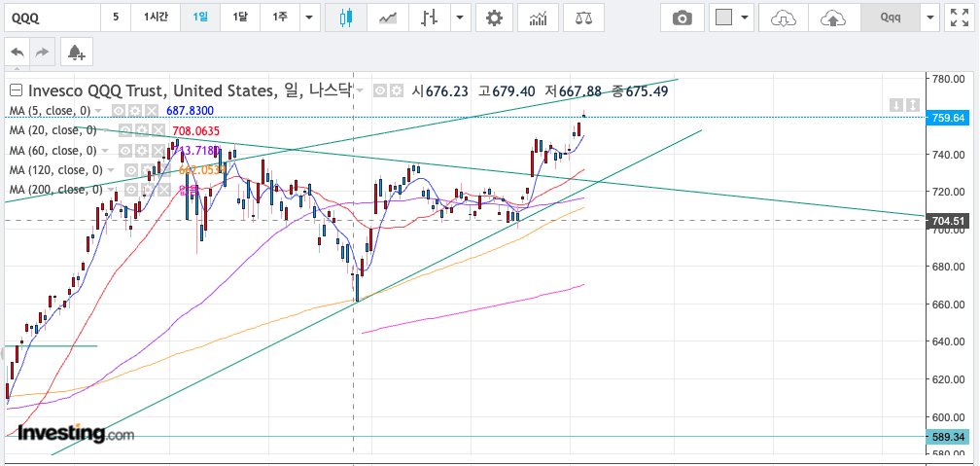Click the save chart cloud upload icon
The image size is (980, 466).
[833, 18]
